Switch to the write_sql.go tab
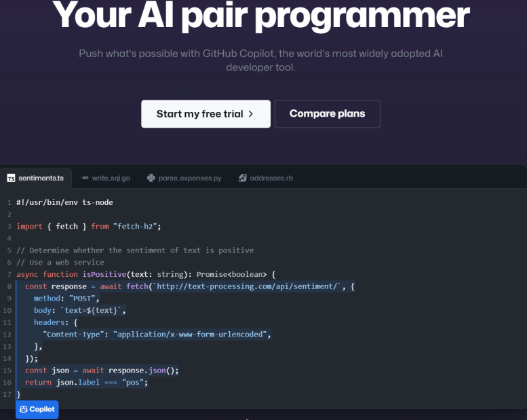The height and width of the screenshot is (420, 527). tap(106, 178)
